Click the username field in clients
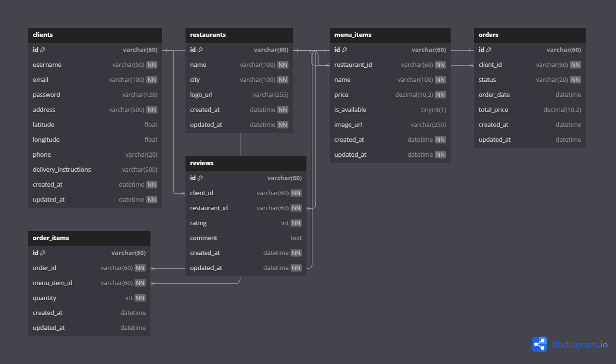 click(x=95, y=65)
